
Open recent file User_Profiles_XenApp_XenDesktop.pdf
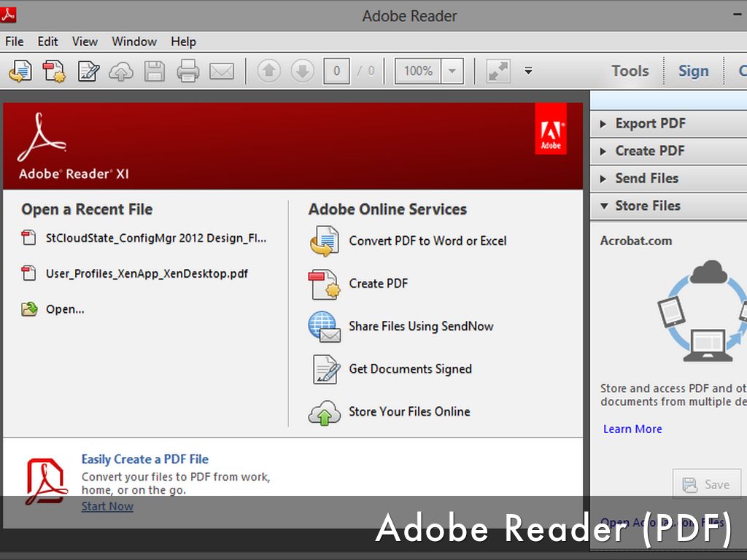coord(147,273)
